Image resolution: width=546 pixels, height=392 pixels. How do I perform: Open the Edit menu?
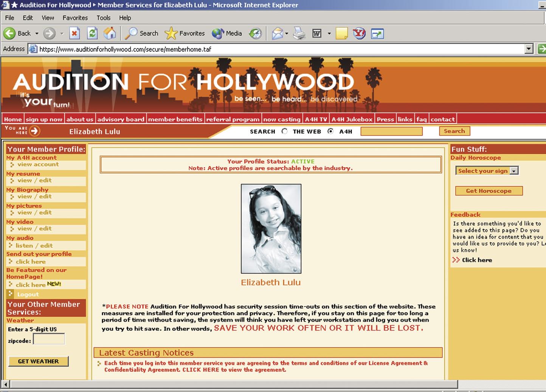(28, 18)
